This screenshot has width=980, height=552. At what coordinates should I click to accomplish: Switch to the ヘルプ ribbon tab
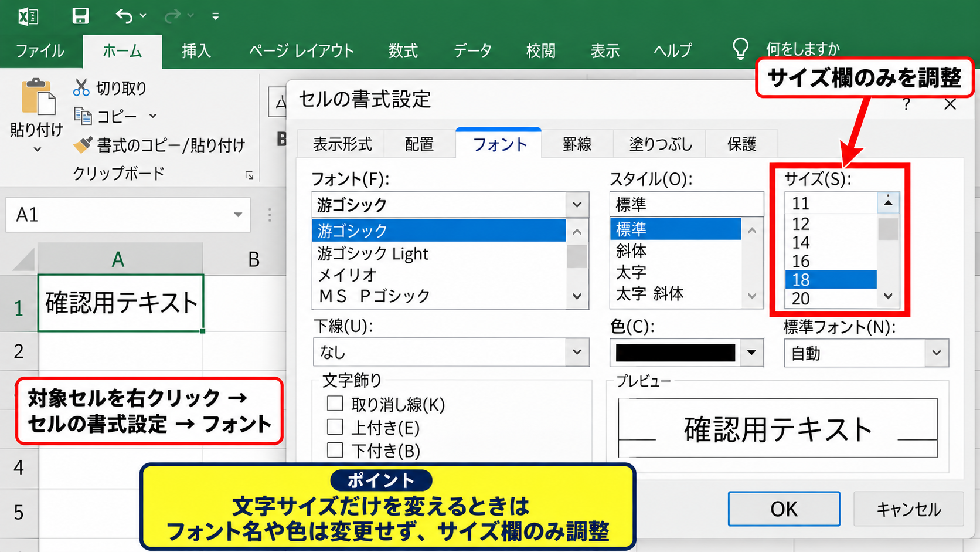point(673,51)
